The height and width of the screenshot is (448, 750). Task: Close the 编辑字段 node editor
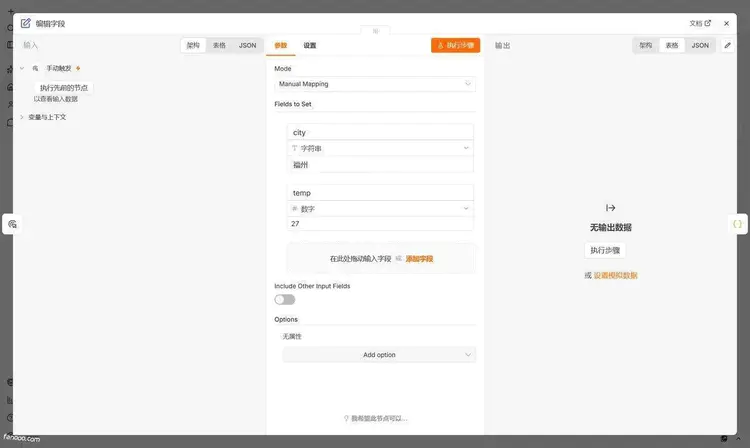(x=726, y=23)
